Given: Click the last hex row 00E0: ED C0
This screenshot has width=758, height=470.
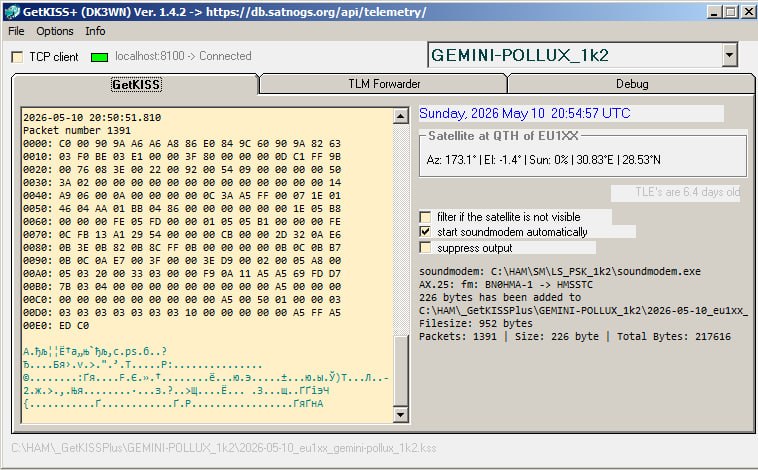Looking at the screenshot, I should click(x=56, y=326).
